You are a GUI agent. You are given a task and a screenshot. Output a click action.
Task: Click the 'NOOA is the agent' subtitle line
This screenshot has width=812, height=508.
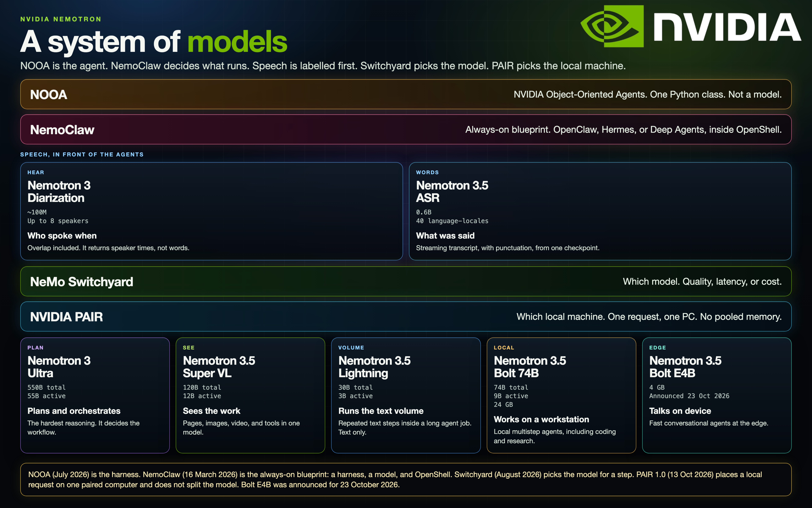click(323, 66)
